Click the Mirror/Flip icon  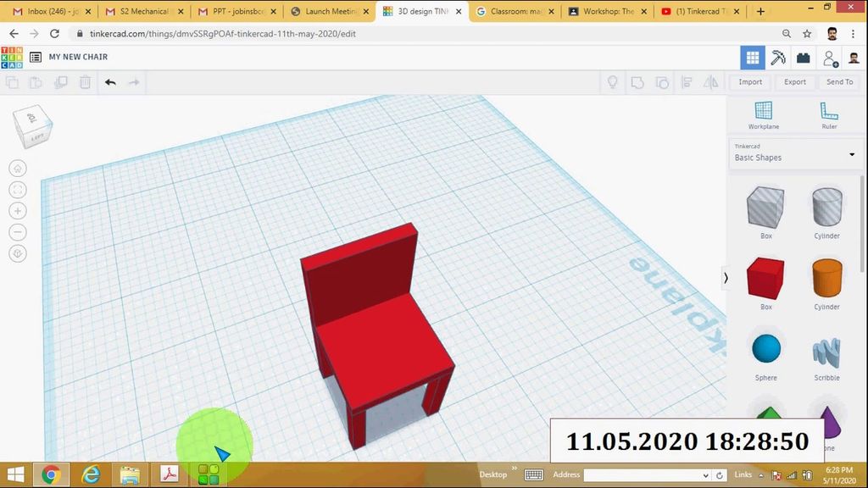(x=711, y=82)
